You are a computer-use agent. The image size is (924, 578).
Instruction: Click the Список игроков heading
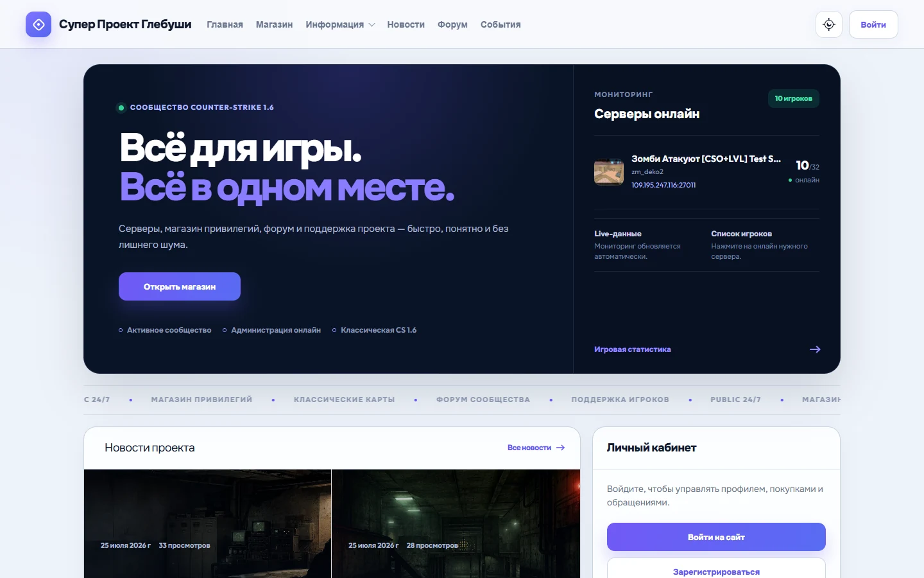[741, 234]
